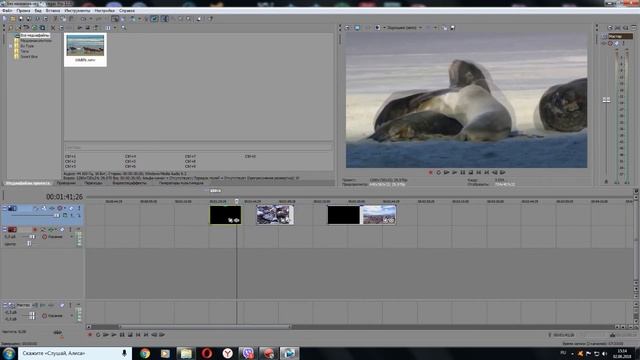
Task: Open Google Chrome from the taskbar
Action: click(145, 353)
